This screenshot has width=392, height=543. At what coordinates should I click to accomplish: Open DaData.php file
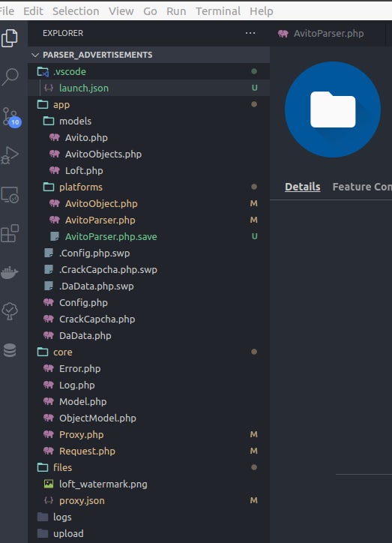[148, 335]
